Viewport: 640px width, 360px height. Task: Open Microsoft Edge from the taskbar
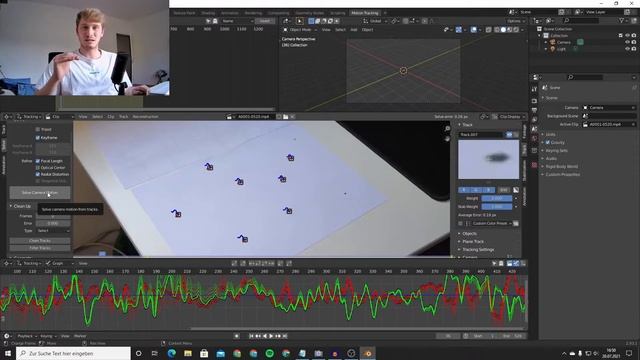coord(171,353)
